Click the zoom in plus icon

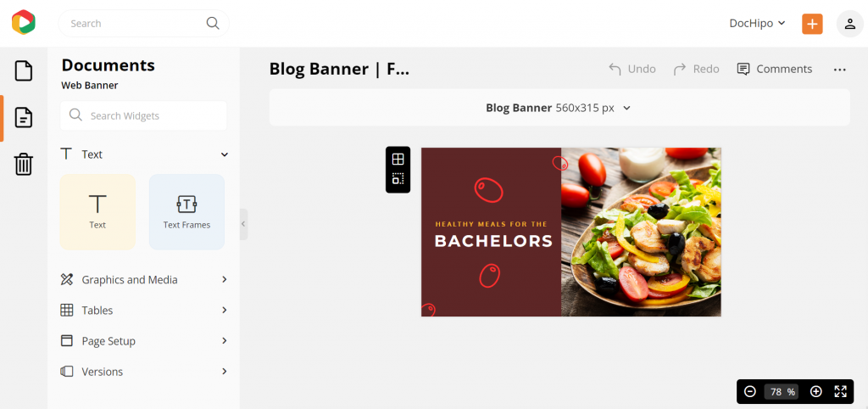point(816,392)
